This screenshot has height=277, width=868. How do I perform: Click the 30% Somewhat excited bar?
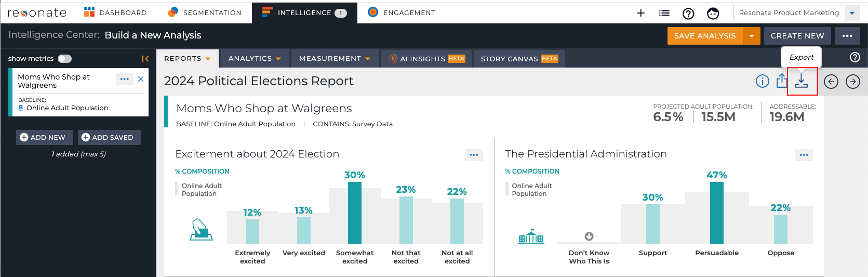point(355,213)
